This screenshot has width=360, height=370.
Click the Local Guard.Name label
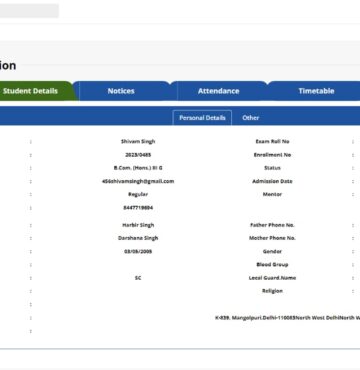(x=272, y=278)
